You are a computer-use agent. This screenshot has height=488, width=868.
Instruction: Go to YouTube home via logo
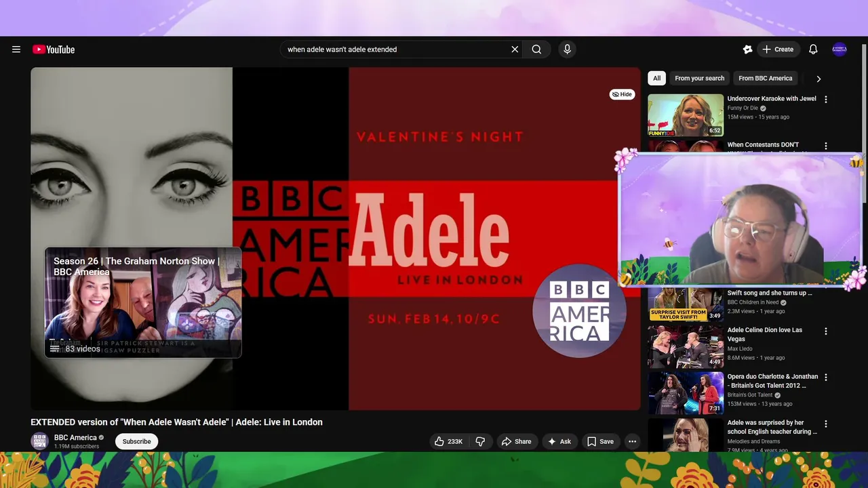point(54,49)
